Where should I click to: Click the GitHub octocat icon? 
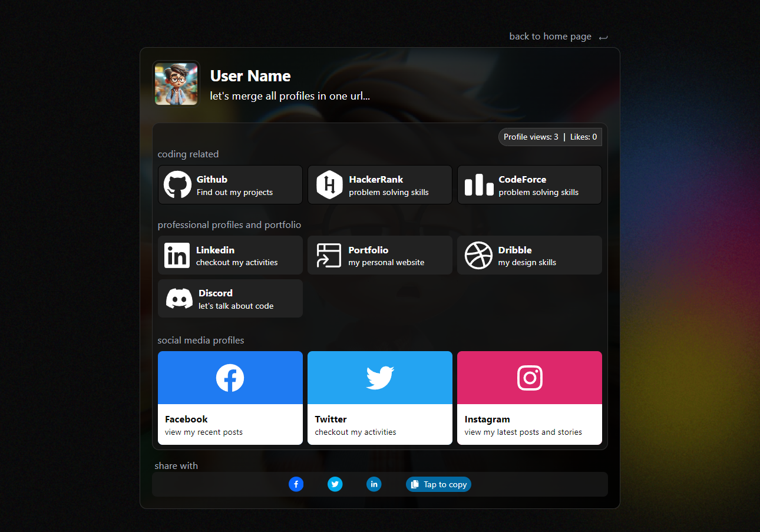pyautogui.click(x=177, y=185)
